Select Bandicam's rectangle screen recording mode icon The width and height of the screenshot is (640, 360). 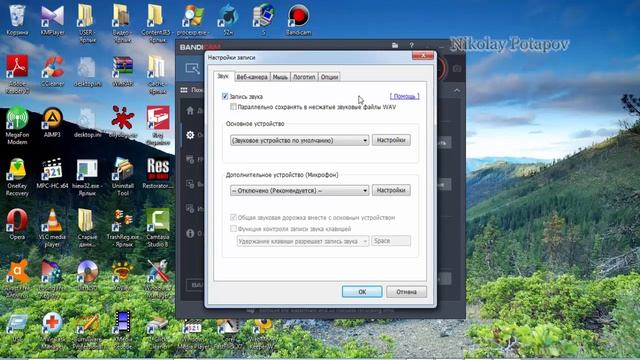pyautogui.click(x=192, y=69)
